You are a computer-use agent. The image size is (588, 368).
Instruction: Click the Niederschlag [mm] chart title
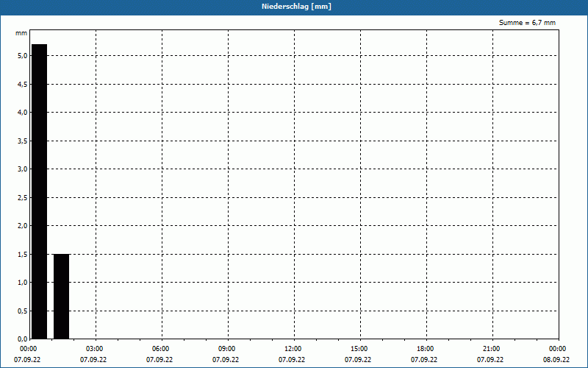coord(293,7)
